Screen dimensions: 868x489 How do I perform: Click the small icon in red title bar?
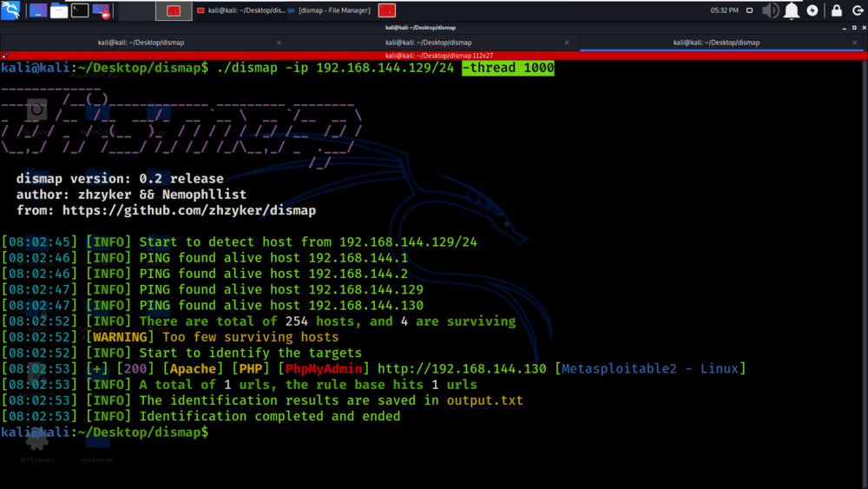coord(4,56)
